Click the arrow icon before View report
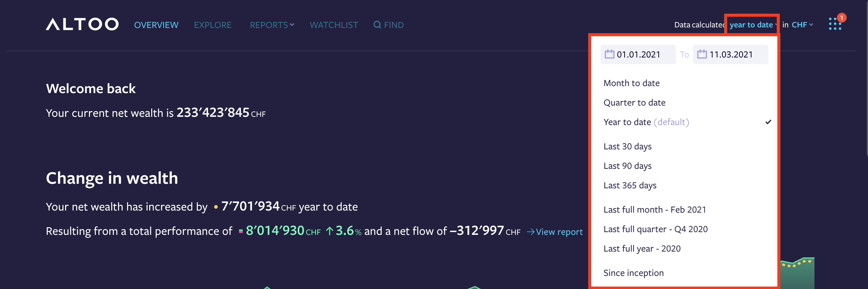Screen dimensions: 868x289 pyautogui.click(x=531, y=232)
